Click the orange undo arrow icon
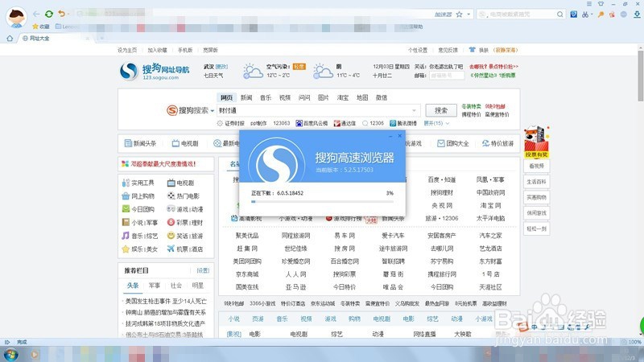Viewport: 644px width, 362px height. pyautogui.click(x=61, y=14)
